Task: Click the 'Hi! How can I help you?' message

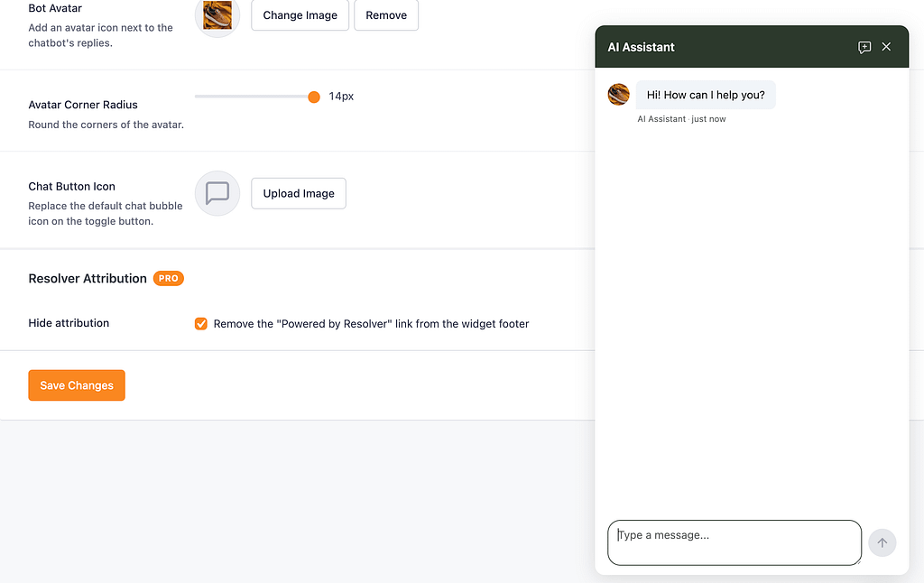Action: tap(706, 95)
